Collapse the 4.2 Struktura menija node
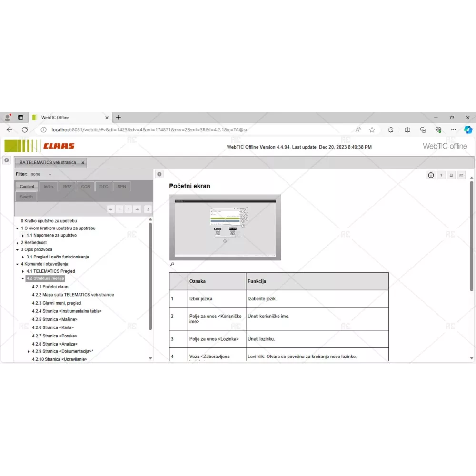Viewport: 476px width, 476px height. pyautogui.click(x=23, y=278)
